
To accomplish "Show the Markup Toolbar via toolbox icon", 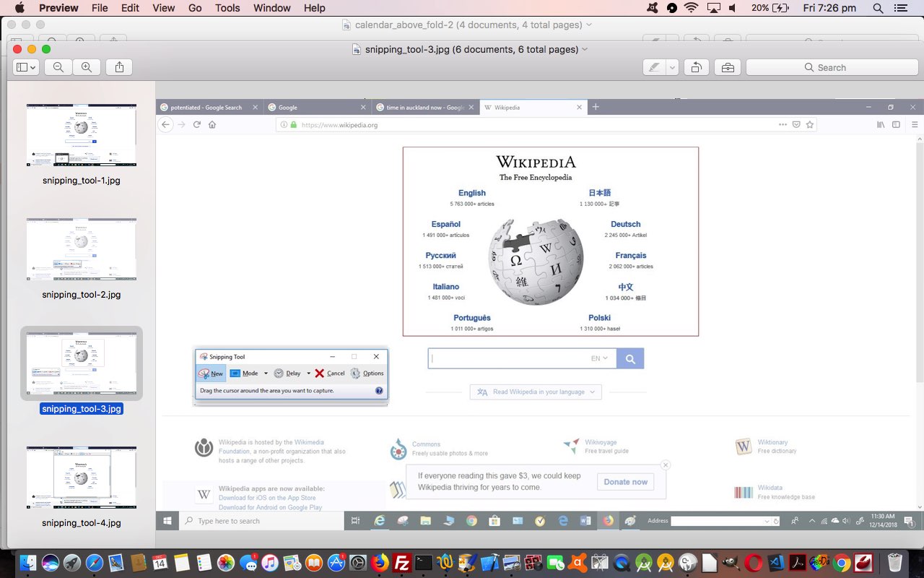I will tap(728, 67).
